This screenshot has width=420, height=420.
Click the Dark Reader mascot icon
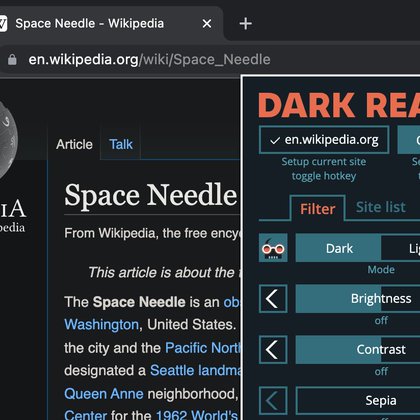[x=273, y=248]
